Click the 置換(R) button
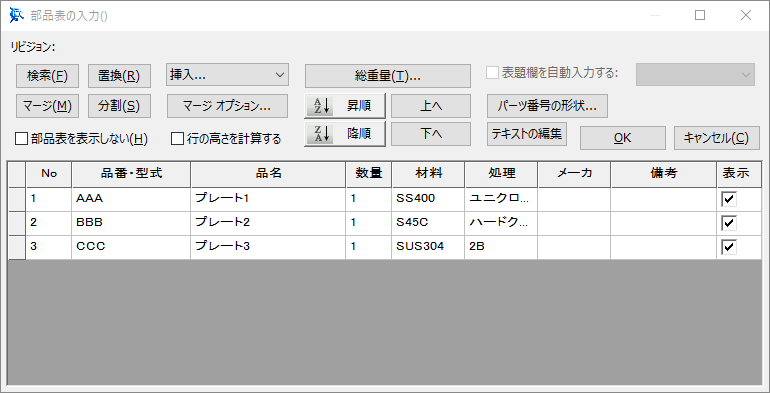 tap(119, 76)
